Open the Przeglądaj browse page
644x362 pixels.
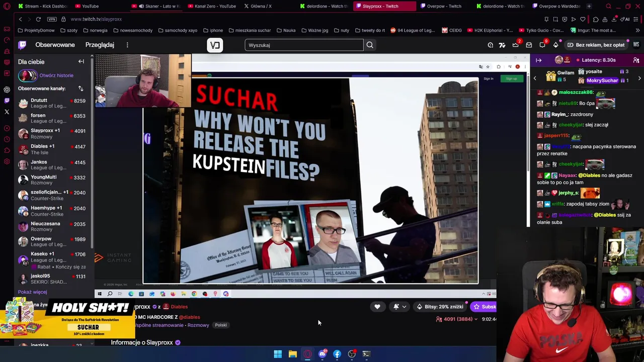tap(100, 45)
